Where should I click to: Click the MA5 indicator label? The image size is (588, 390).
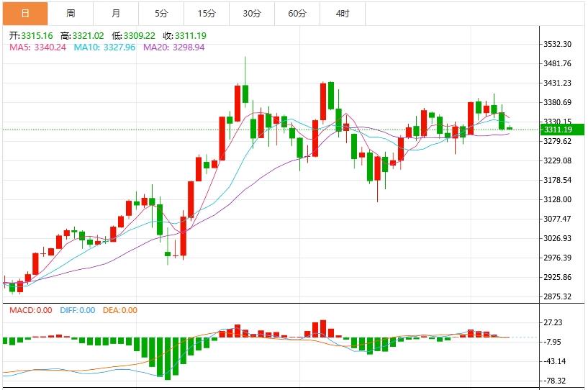37,47
